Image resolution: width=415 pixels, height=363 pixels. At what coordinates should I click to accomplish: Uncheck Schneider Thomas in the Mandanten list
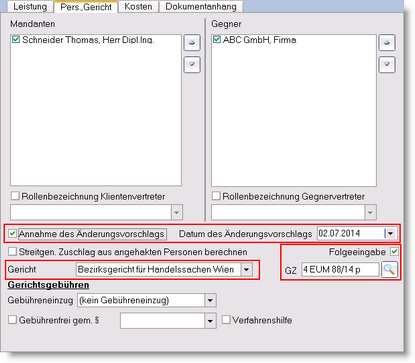coord(16,40)
